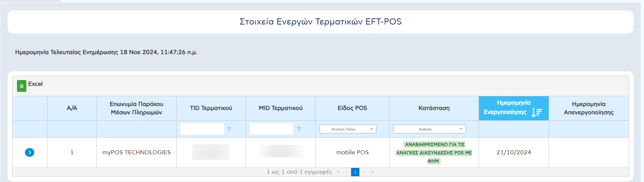
Task: Sort by Επωνυμία Παρόχου Μέσων Πληρωμών header
Action: (137, 108)
